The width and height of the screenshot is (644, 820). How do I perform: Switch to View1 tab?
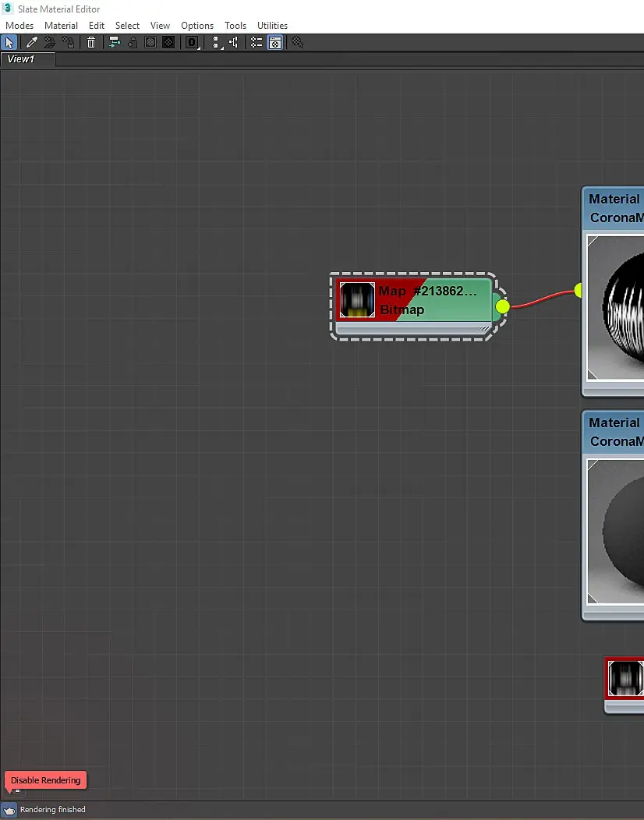pyautogui.click(x=21, y=59)
